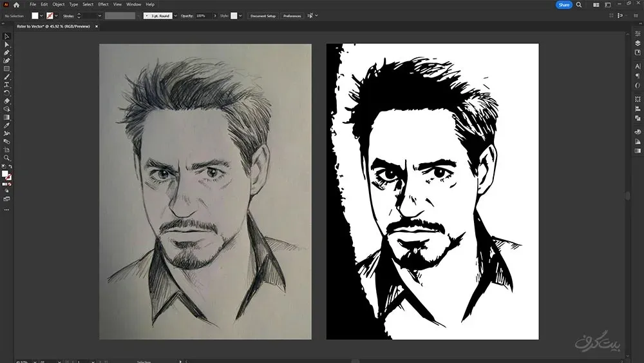Select the Rectangle tool
The height and width of the screenshot is (363, 644).
point(6,68)
